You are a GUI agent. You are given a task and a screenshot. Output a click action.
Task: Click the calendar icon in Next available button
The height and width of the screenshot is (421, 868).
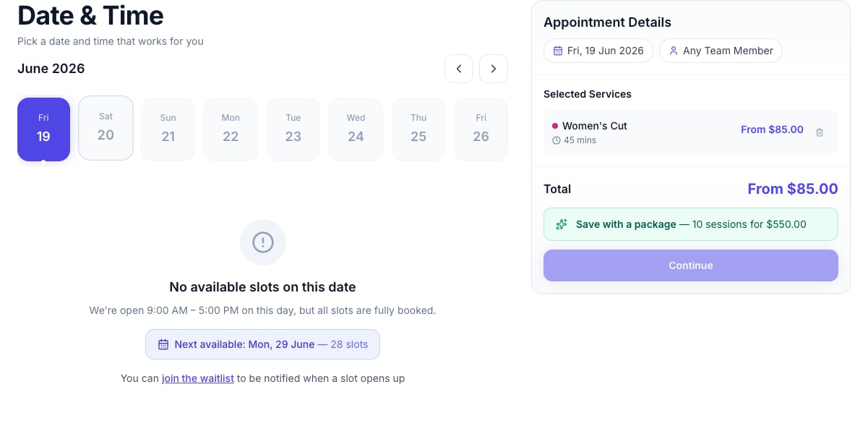click(163, 344)
